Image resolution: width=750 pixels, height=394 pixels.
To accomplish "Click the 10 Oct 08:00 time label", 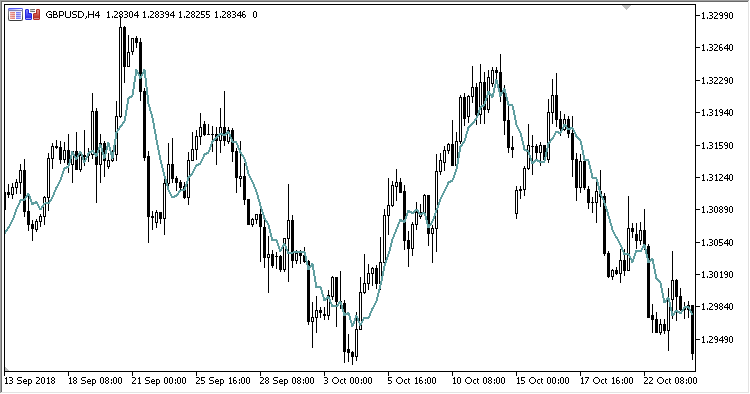I will (x=479, y=381).
